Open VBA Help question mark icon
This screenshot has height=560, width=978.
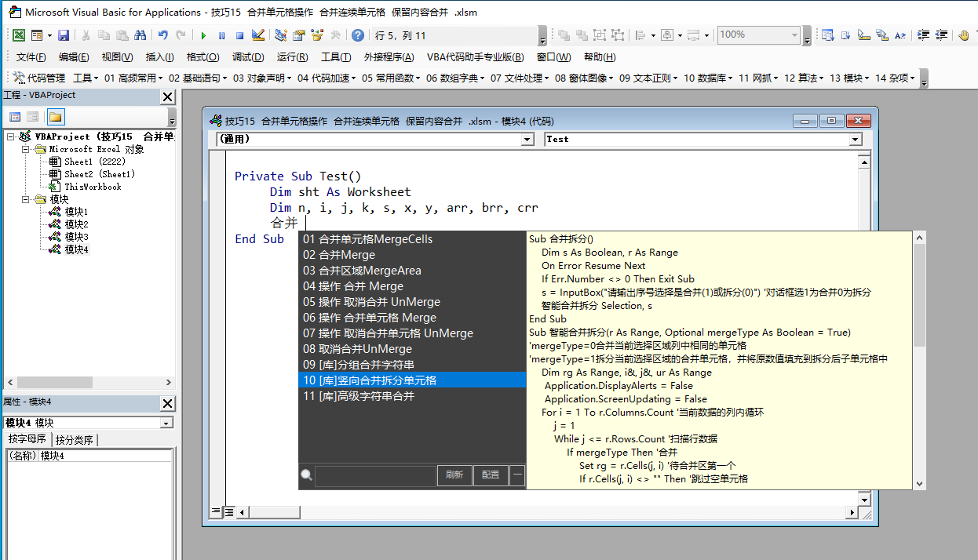pos(357,35)
